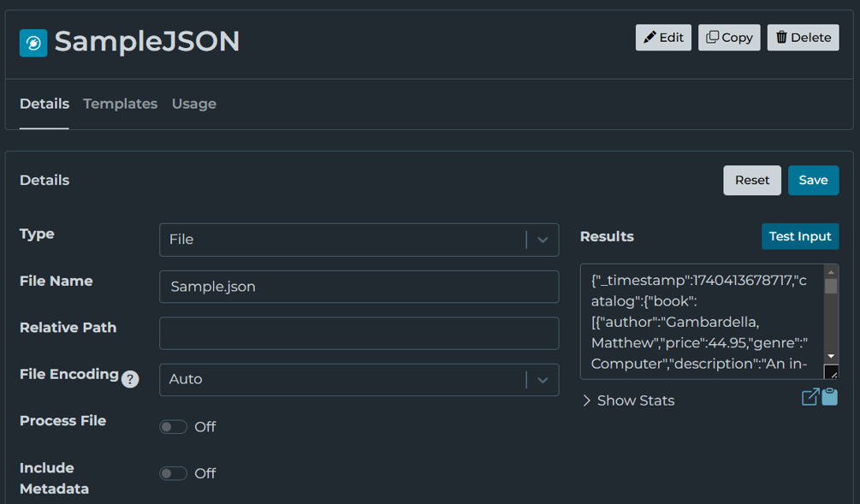Screen dimensions: 860x504
Task: Switch to the Templates tab
Action: coord(120,104)
